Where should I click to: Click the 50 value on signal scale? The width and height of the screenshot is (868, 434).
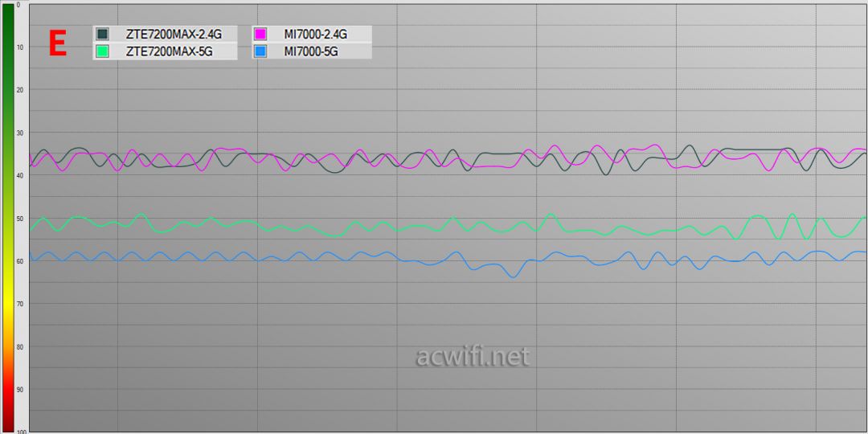coord(19,219)
